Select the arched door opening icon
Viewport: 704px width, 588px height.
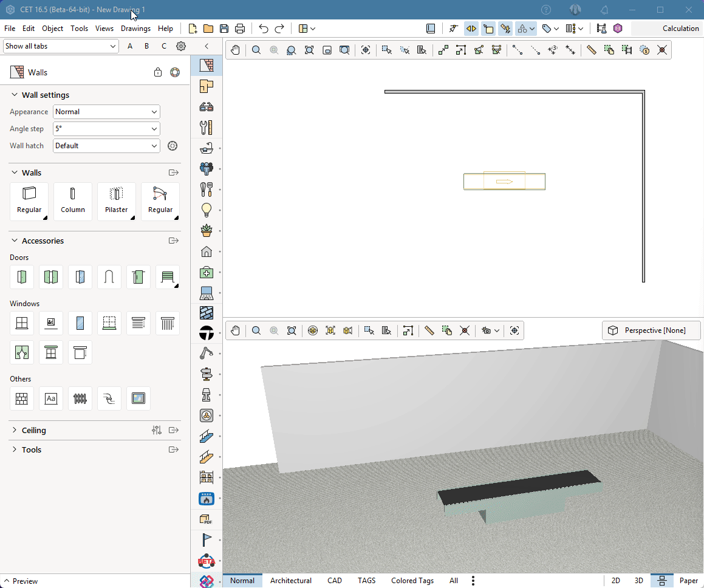coord(109,277)
